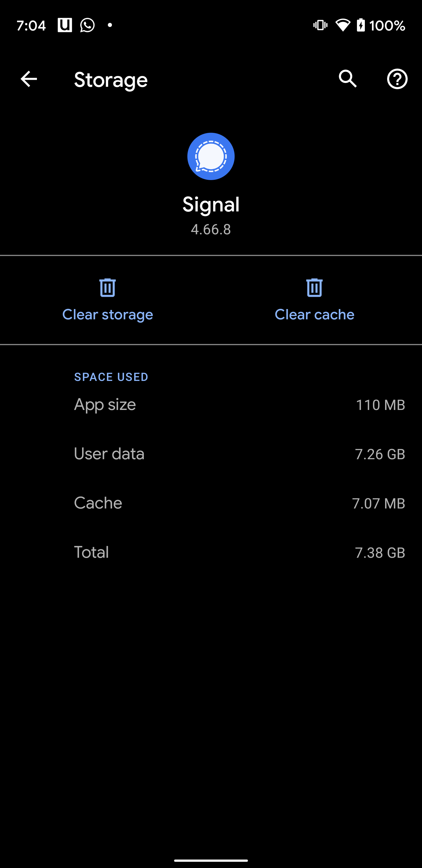This screenshot has height=868, width=422.
Task: Select the User data row
Action: pos(211,454)
